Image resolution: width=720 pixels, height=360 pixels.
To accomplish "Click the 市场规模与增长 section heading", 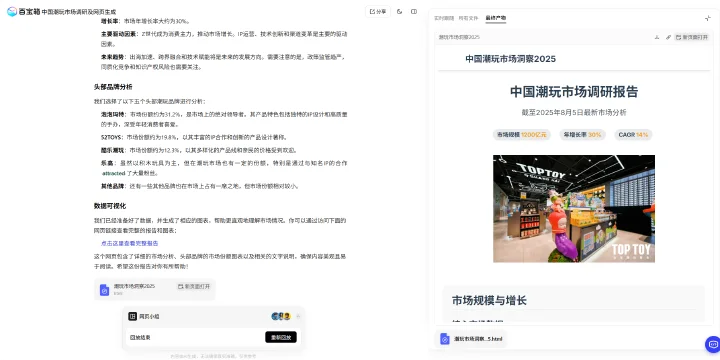I will (x=489, y=301).
